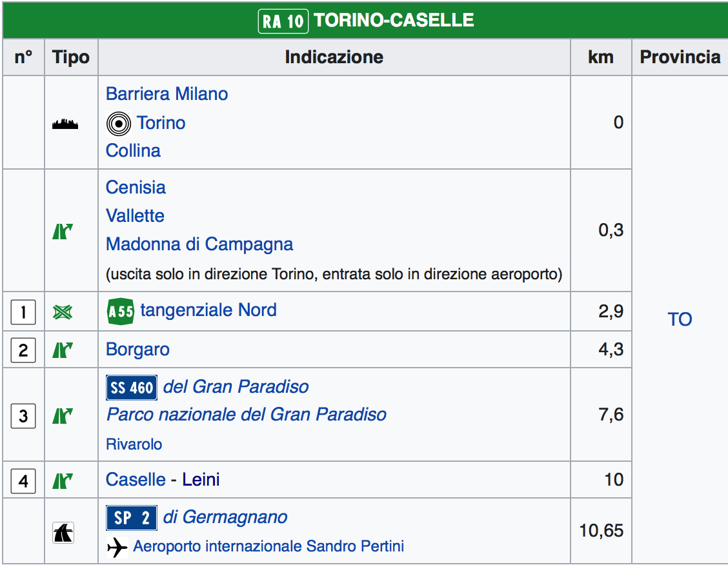Open the Leini link
Viewport: 728px width, 565px height.
[201, 480]
